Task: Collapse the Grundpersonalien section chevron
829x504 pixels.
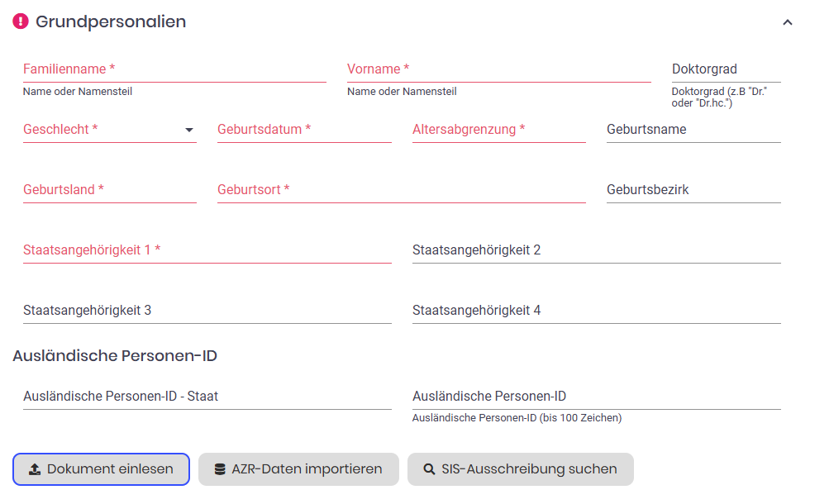Action: [x=788, y=22]
